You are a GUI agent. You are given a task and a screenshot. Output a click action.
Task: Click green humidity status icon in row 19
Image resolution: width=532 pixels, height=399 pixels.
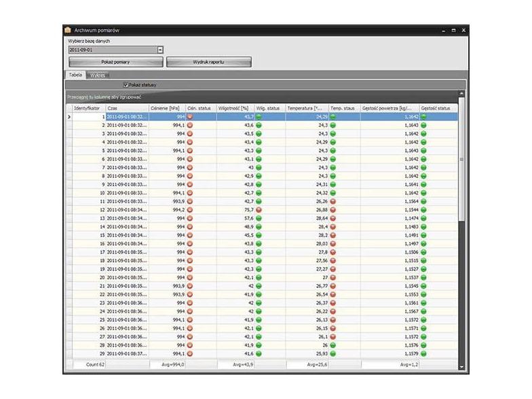click(x=259, y=269)
